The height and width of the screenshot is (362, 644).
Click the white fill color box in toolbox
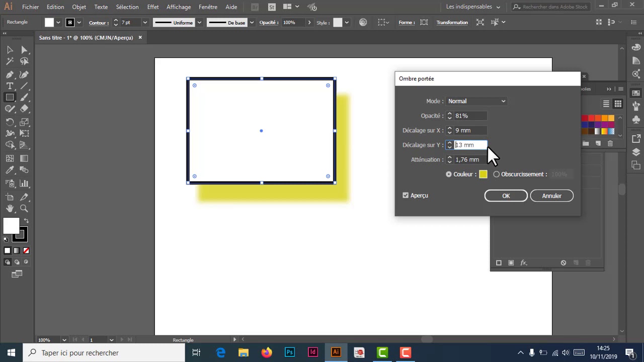(11, 226)
